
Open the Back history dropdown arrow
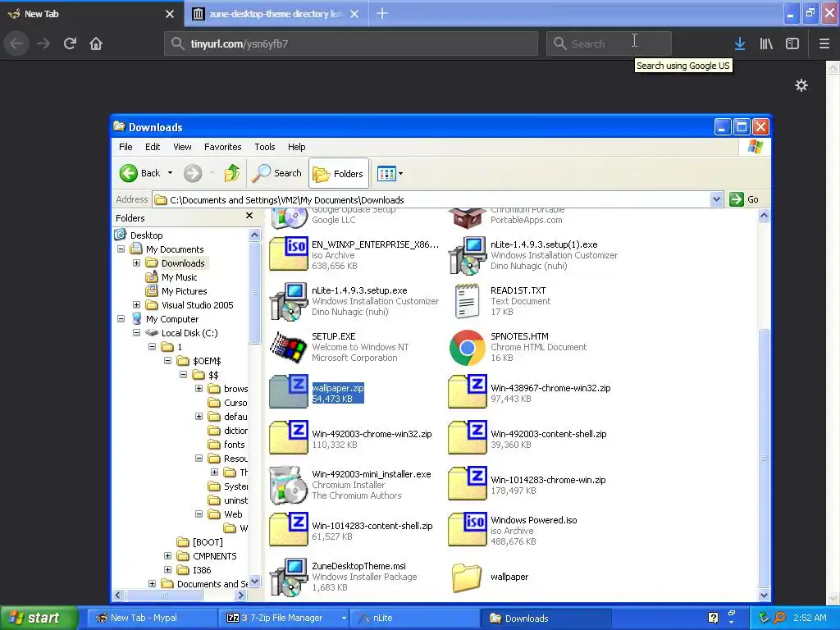pos(171,173)
